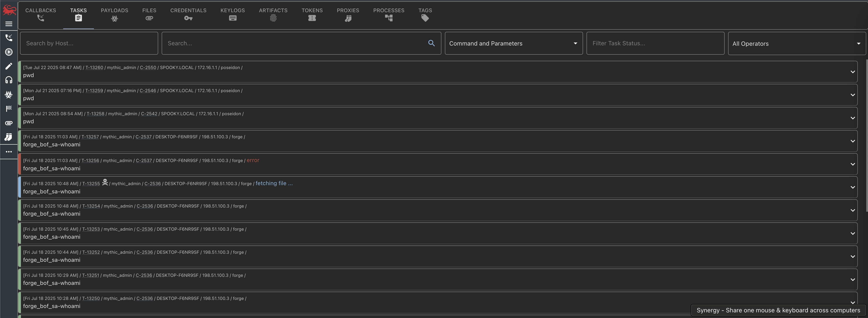Click the three dots more sidebar icon
The image size is (868, 318).
tap(9, 152)
